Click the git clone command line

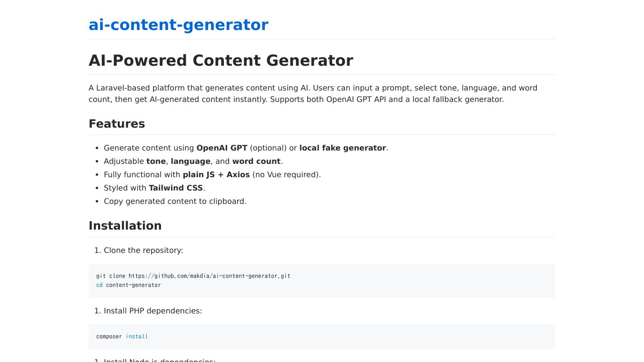click(193, 276)
